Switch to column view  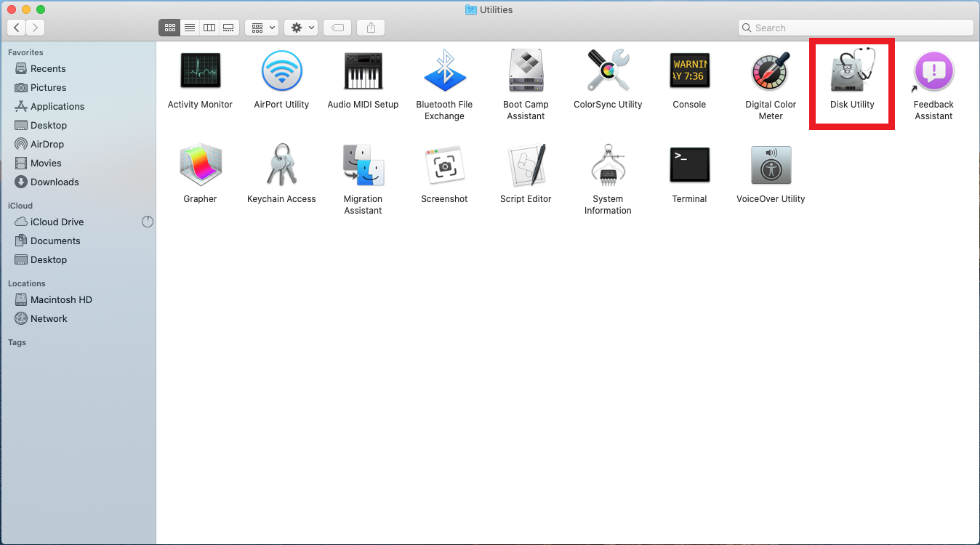click(209, 28)
